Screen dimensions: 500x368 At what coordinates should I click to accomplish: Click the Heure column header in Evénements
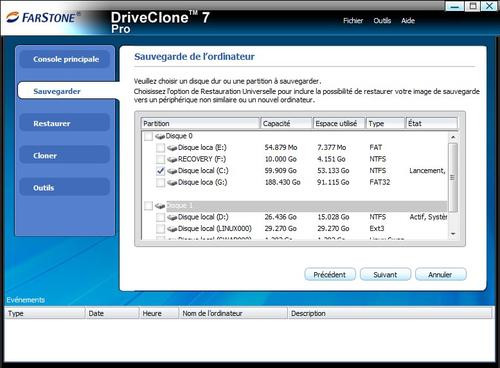click(x=158, y=313)
